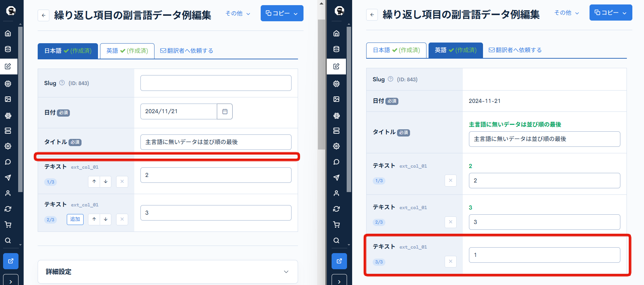Open the settings gear in the left window sidebar
Image resolution: width=644 pixels, height=285 pixels.
click(x=8, y=146)
